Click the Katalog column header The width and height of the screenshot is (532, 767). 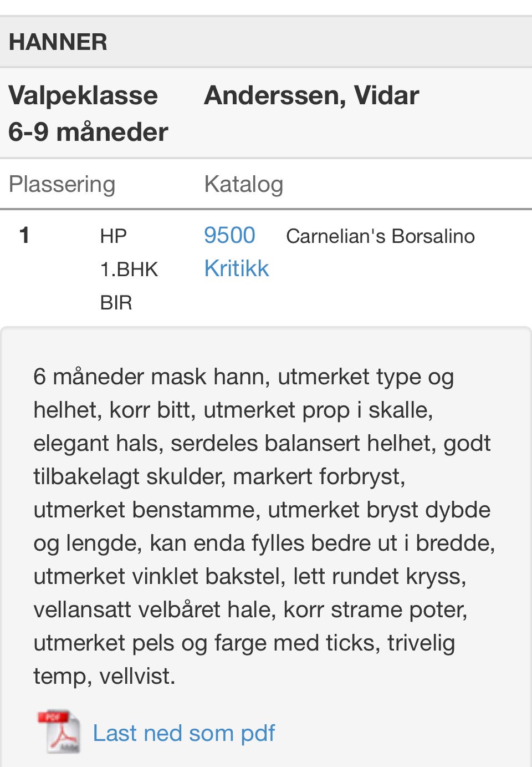(x=244, y=184)
